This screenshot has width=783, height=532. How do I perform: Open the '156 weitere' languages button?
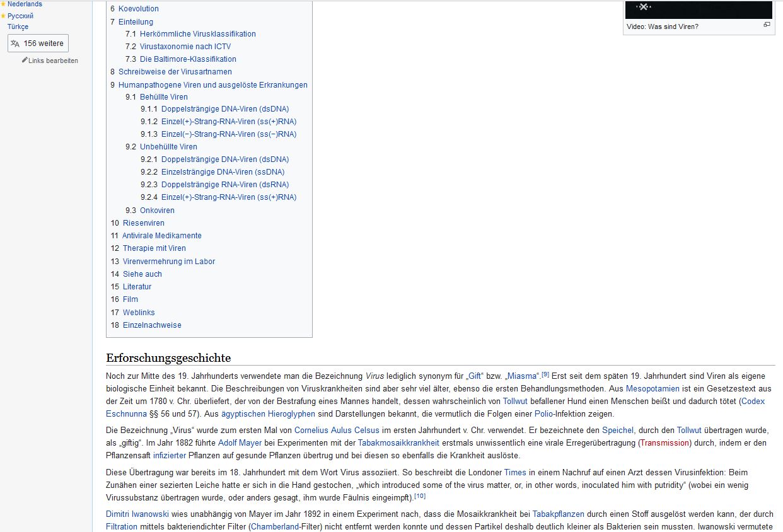pyautogui.click(x=38, y=43)
